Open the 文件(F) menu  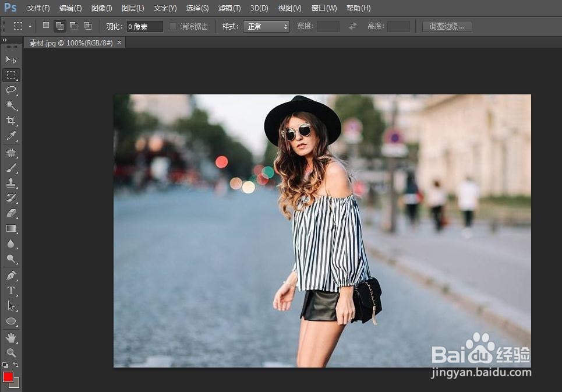[x=38, y=8]
